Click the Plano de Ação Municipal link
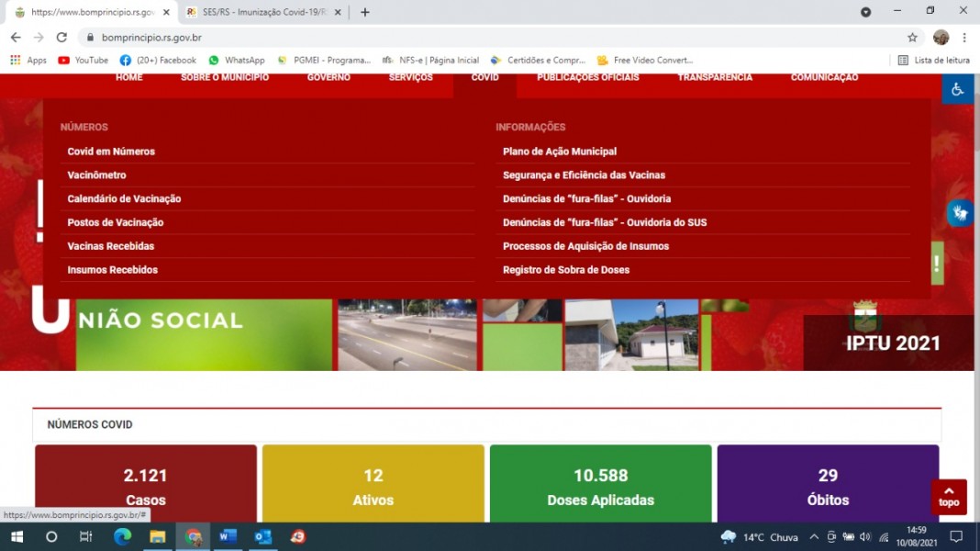Image resolution: width=980 pixels, height=551 pixels. tap(559, 152)
